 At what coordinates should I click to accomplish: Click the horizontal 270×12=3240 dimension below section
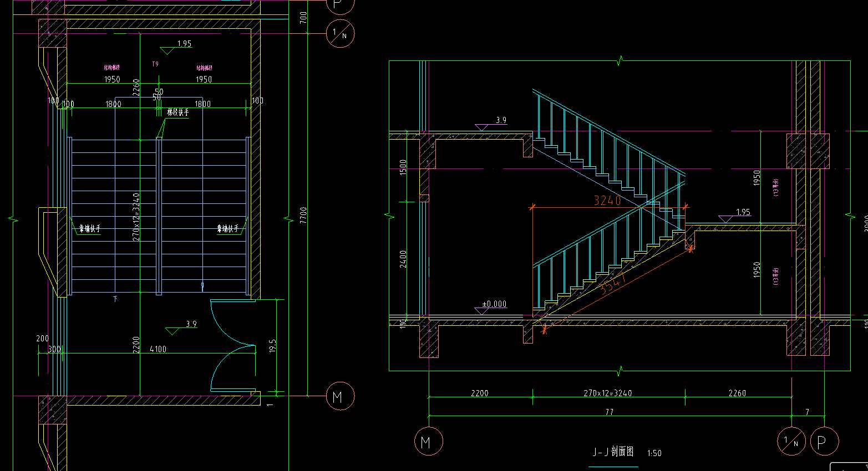coord(608,393)
